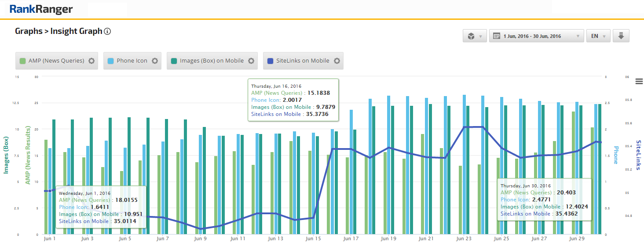Toggle the AMP (News Queries) series
The height and width of the screenshot is (242, 644).
56,61
